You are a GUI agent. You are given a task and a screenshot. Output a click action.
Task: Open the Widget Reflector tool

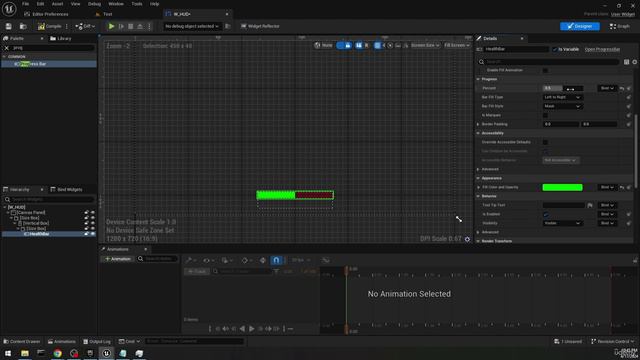click(x=260, y=26)
